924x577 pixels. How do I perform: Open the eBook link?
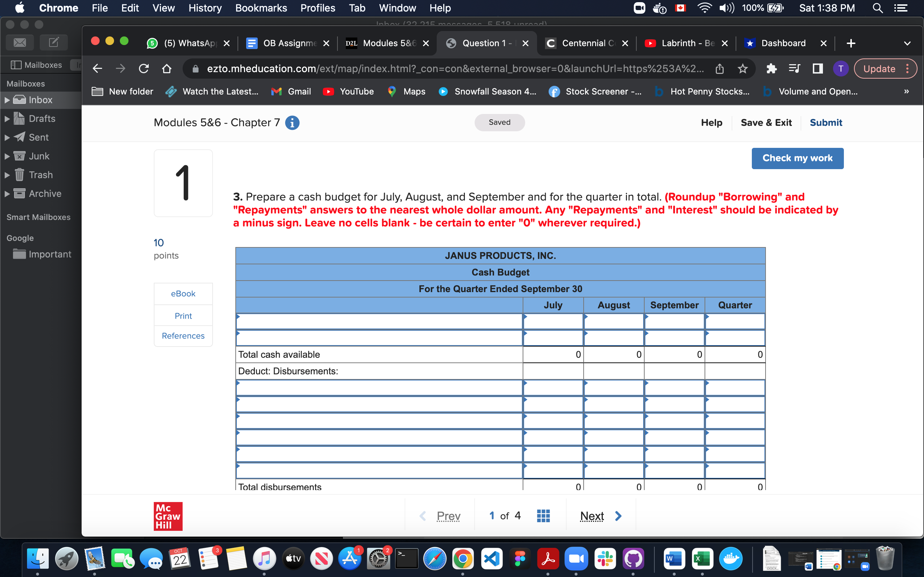coord(183,294)
